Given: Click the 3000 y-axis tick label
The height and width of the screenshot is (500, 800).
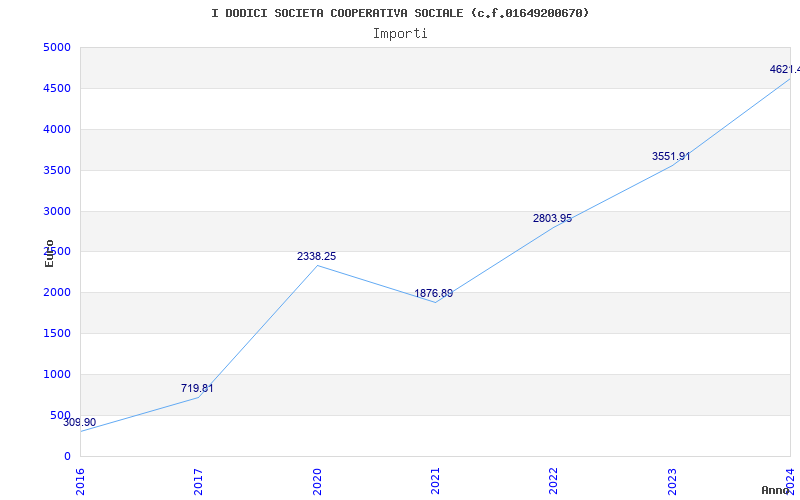Looking at the screenshot, I should (x=57, y=211).
